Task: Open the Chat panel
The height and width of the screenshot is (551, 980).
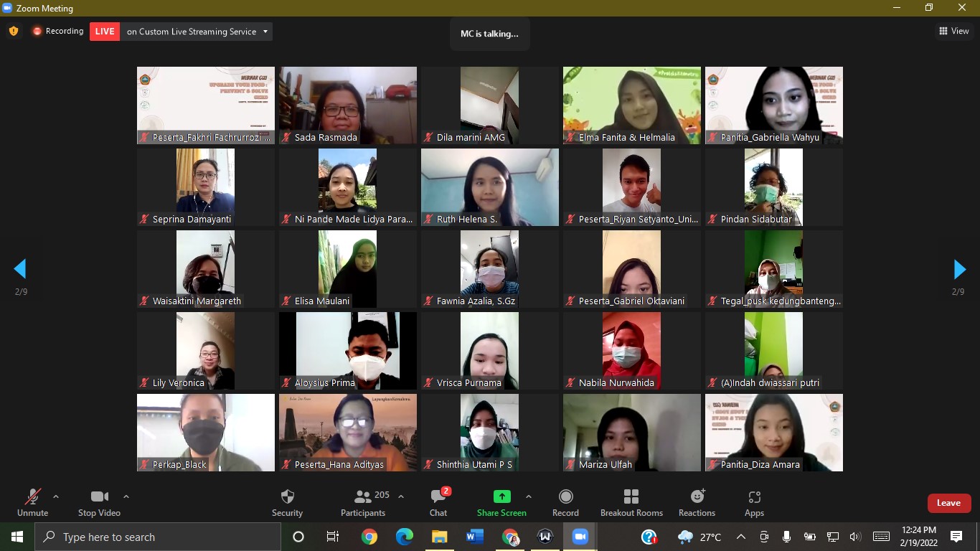Action: 438,502
